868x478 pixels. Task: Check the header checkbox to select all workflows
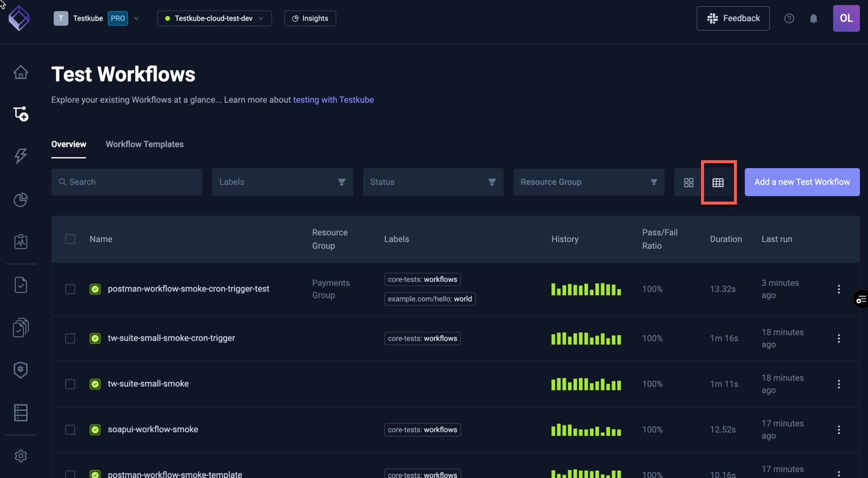(70, 239)
